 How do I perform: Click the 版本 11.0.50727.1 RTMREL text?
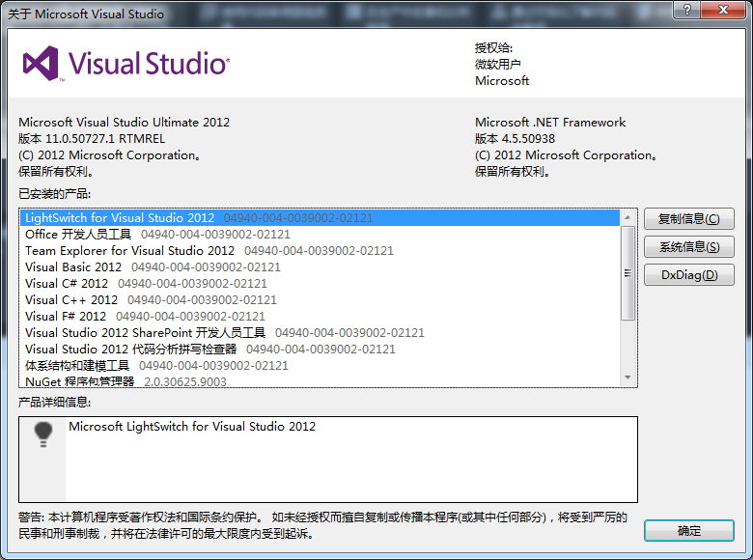pos(92,139)
